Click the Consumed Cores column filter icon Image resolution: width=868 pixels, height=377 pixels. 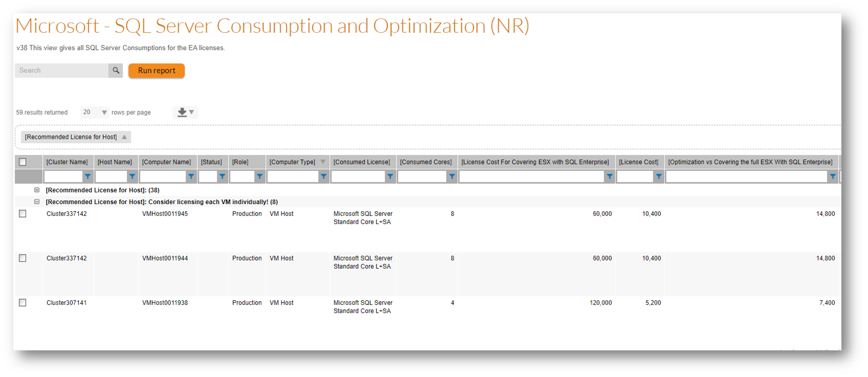452,176
